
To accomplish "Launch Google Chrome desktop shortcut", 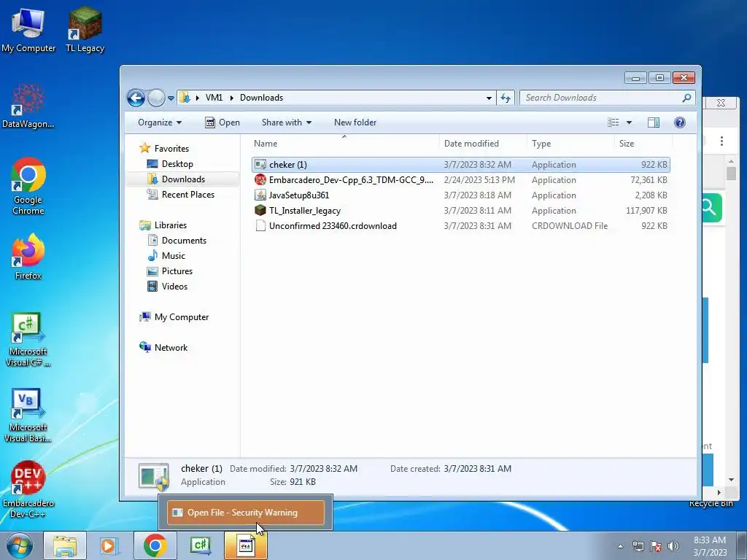I will (x=28, y=186).
